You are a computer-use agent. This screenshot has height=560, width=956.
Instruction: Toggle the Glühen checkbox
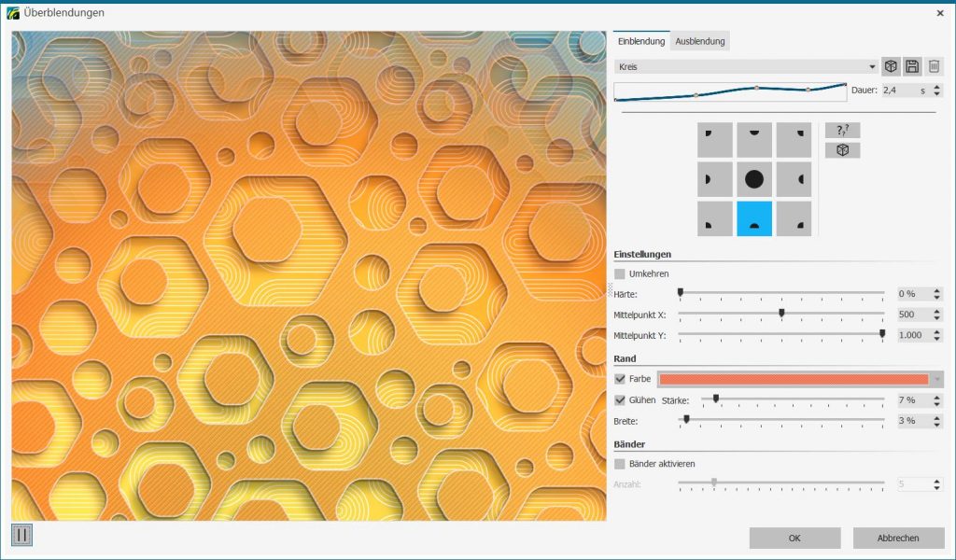click(x=620, y=399)
